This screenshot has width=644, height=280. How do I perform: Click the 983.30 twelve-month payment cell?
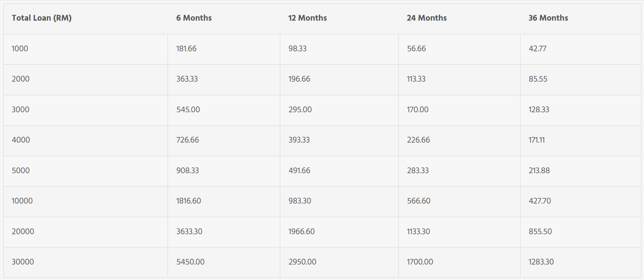click(x=300, y=201)
